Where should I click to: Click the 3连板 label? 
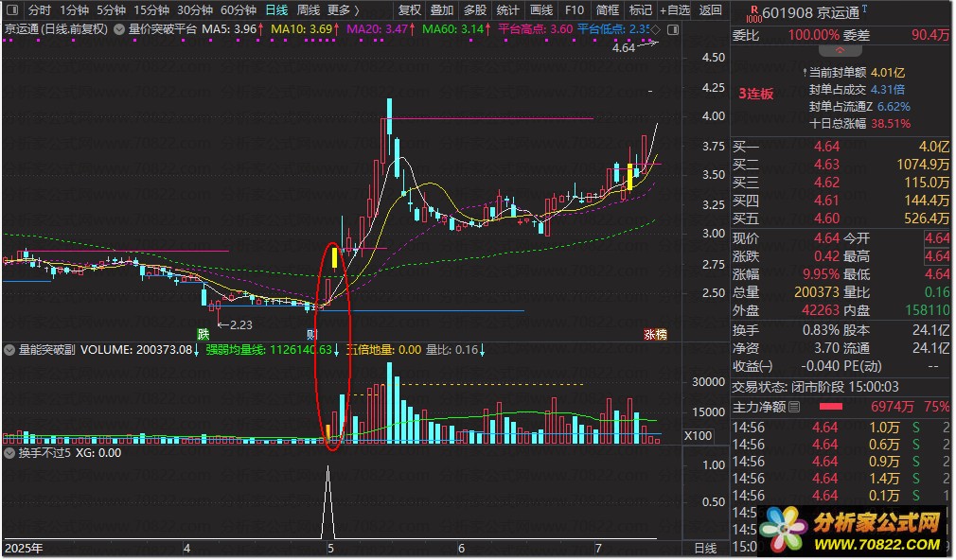[756, 94]
